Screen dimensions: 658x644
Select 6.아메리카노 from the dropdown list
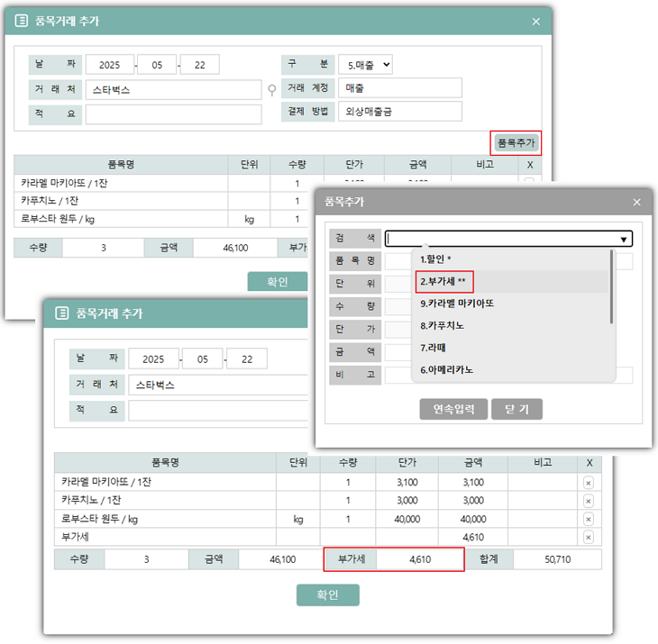coord(512,370)
